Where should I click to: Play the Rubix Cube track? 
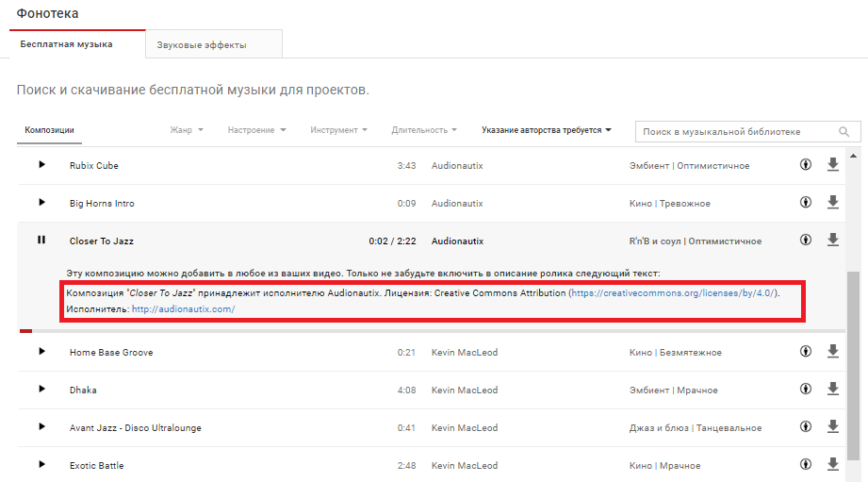click(x=41, y=165)
